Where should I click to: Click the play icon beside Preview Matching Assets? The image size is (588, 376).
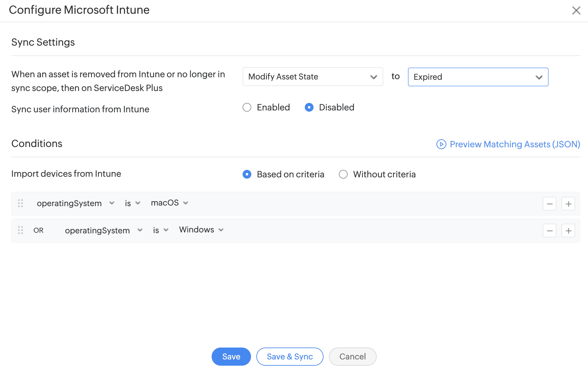(441, 144)
